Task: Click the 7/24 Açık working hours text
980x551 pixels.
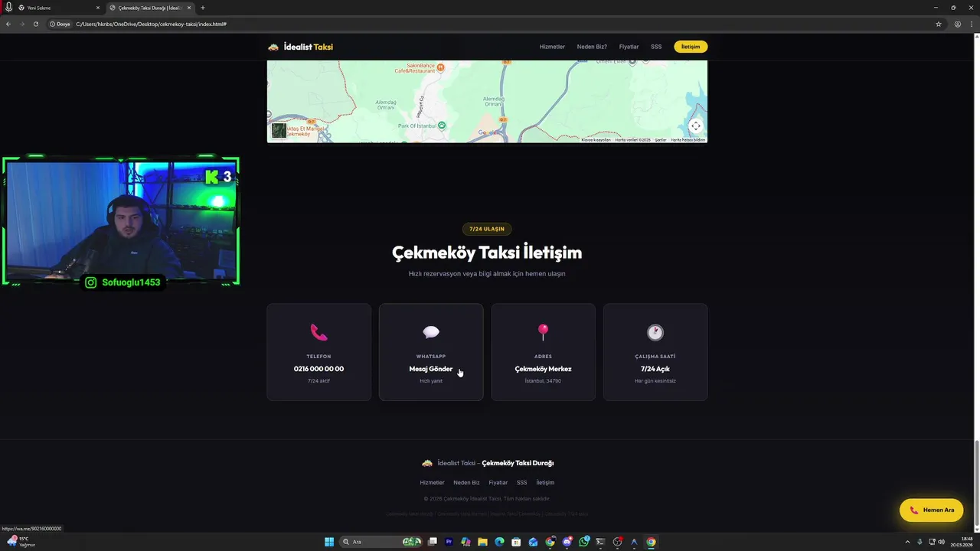Action: (655, 369)
